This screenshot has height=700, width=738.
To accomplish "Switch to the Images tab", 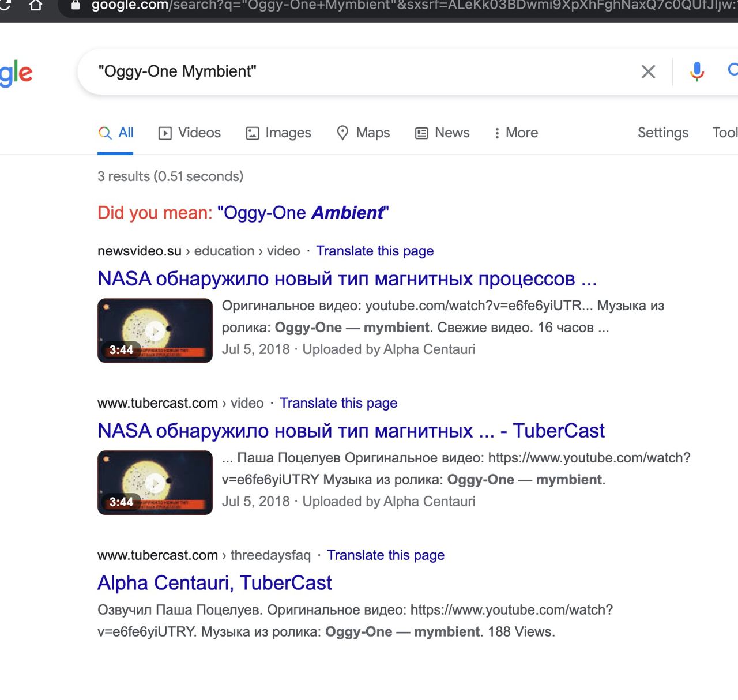I will click(x=278, y=133).
